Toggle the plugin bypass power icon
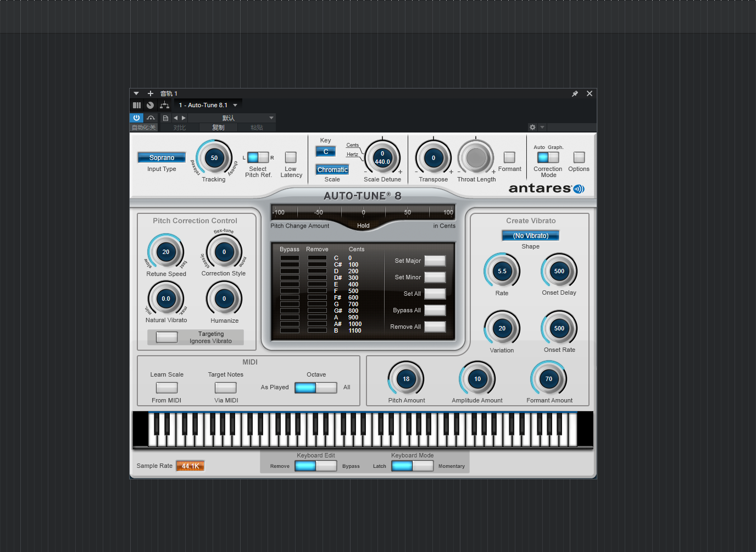This screenshot has height=552, width=756. tap(136, 118)
